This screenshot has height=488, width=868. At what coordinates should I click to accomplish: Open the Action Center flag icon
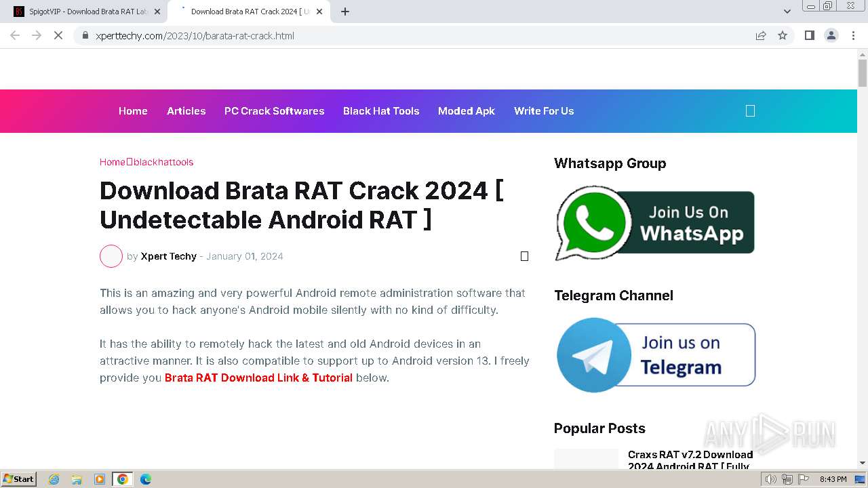[x=804, y=479]
